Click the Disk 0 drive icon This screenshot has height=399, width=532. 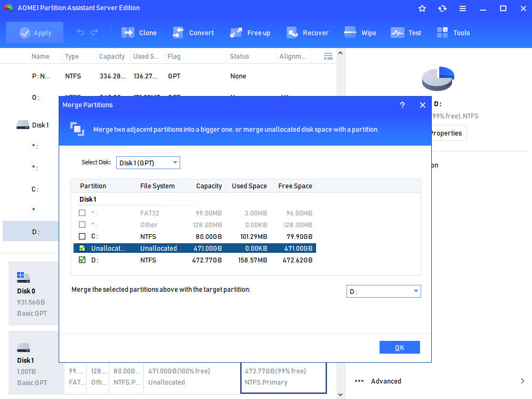click(23, 277)
